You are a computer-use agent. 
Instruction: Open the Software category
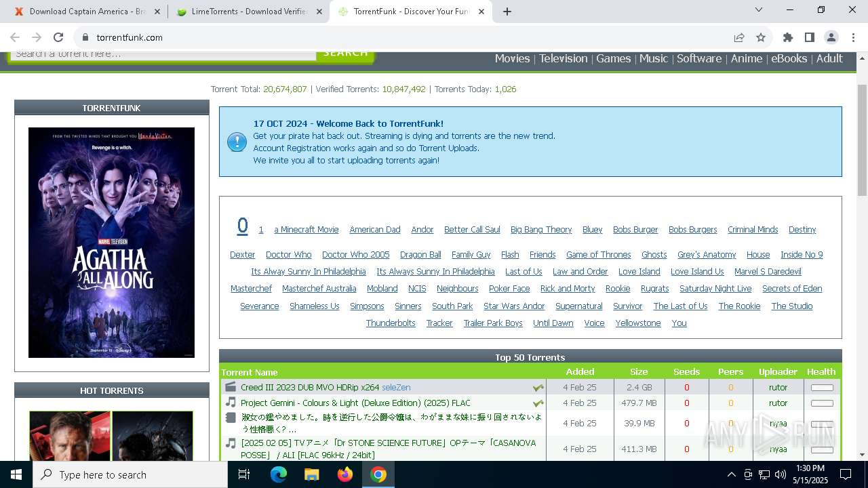[699, 58]
